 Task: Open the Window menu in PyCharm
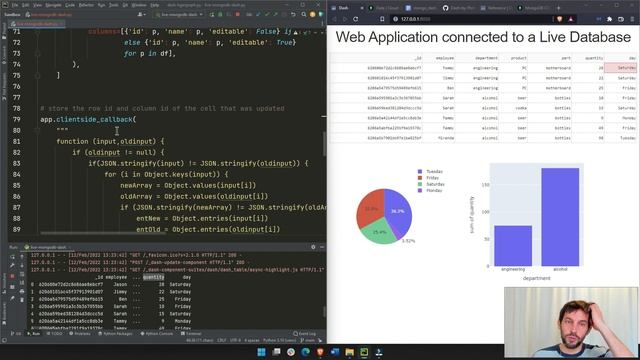pyautogui.click(x=139, y=5)
